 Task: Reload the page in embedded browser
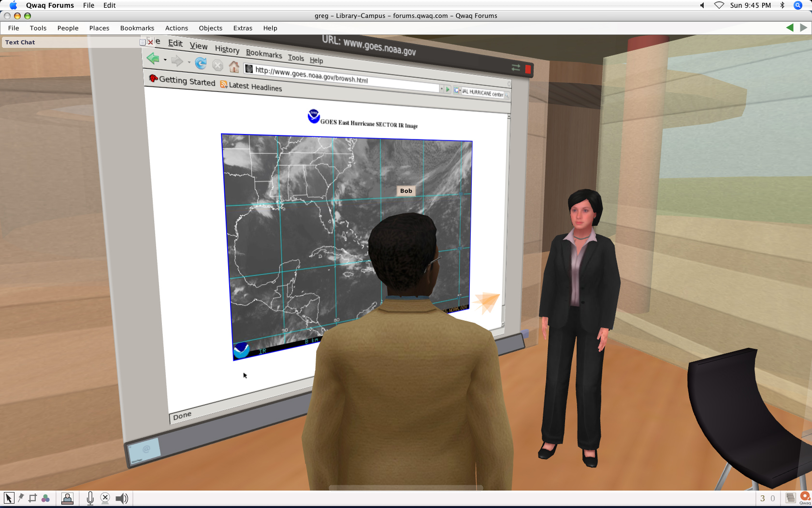201,63
